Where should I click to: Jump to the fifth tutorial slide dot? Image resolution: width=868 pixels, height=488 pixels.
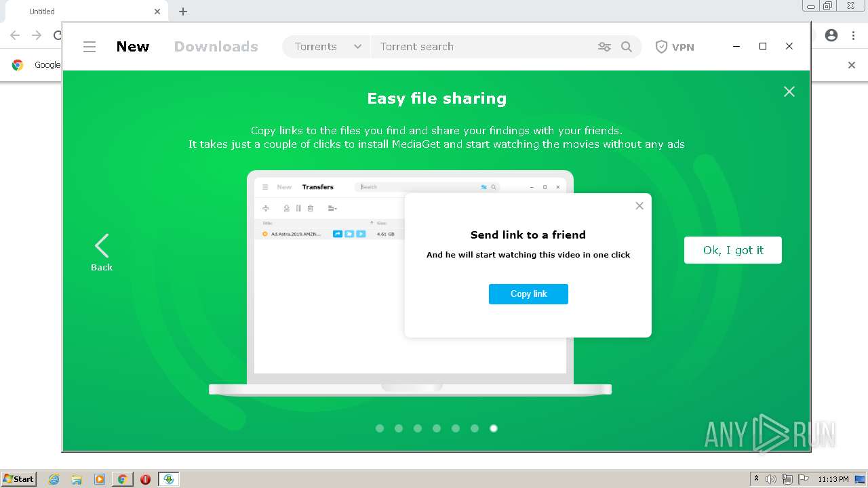click(456, 428)
